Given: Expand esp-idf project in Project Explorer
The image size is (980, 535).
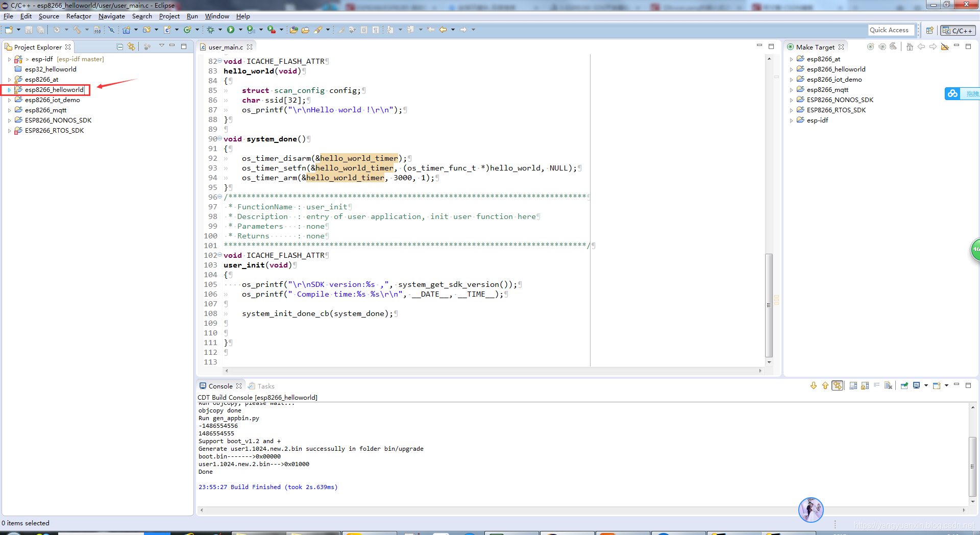Looking at the screenshot, I should click(9, 59).
